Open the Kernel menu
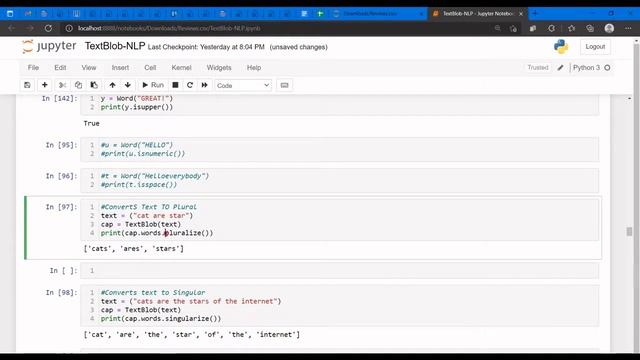 [x=181, y=68]
